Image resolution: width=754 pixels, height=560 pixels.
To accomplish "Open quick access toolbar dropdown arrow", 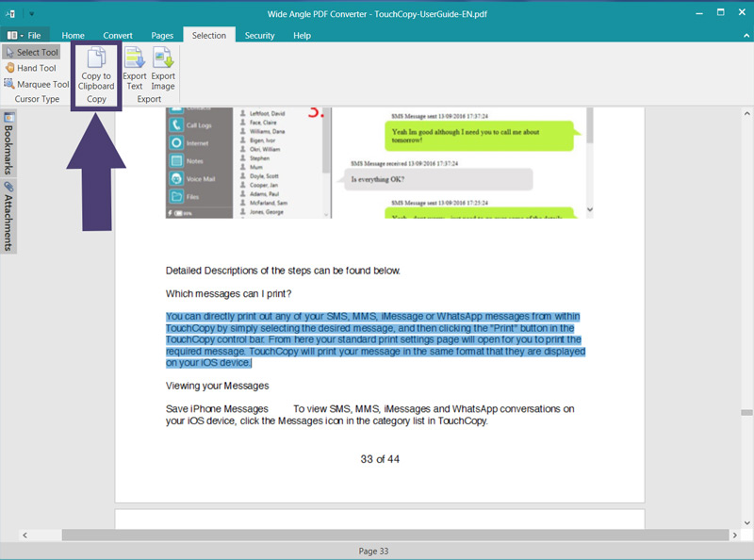I will [31, 14].
